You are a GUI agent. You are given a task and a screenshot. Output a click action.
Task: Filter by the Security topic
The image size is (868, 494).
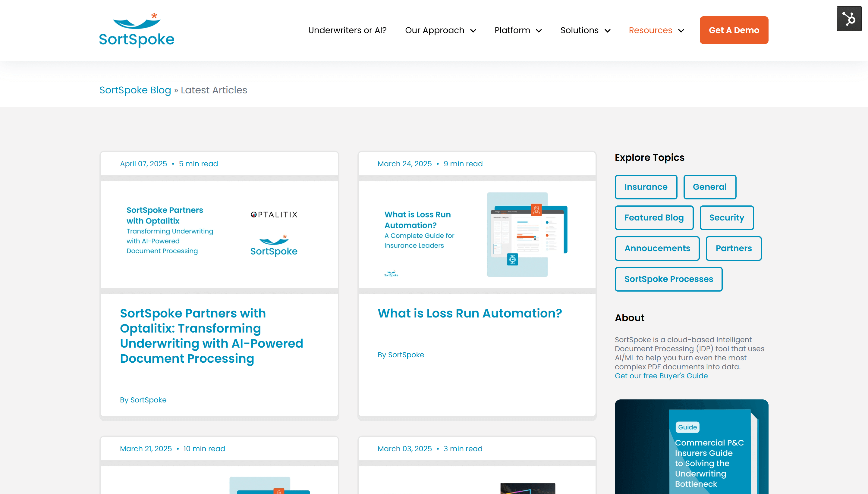pyautogui.click(x=726, y=217)
